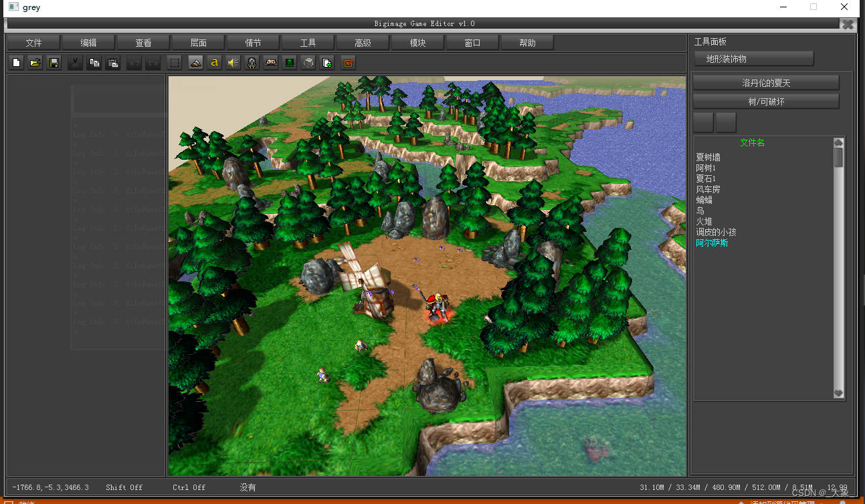Close the editor panel with X button
The width and height of the screenshot is (865, 504).
coord(848,24)
